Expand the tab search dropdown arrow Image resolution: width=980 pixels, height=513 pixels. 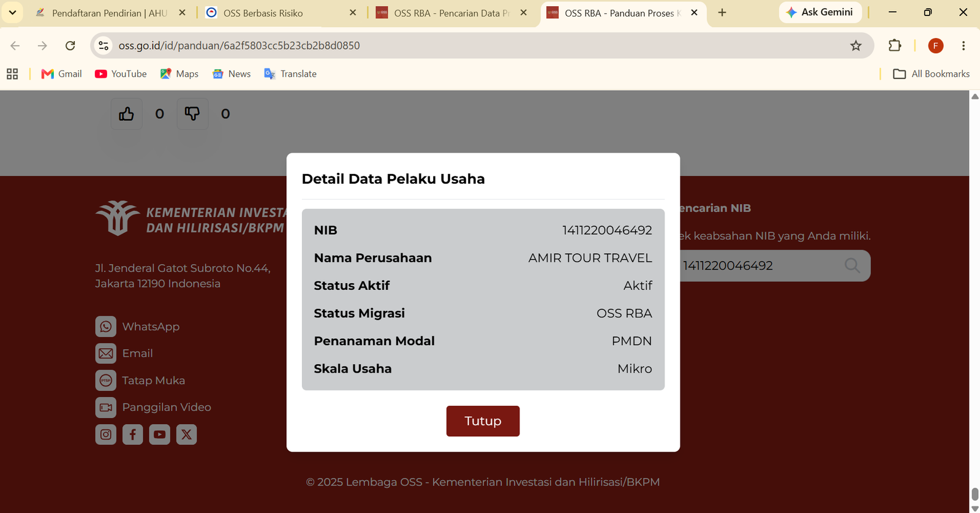tap(12, 12)
